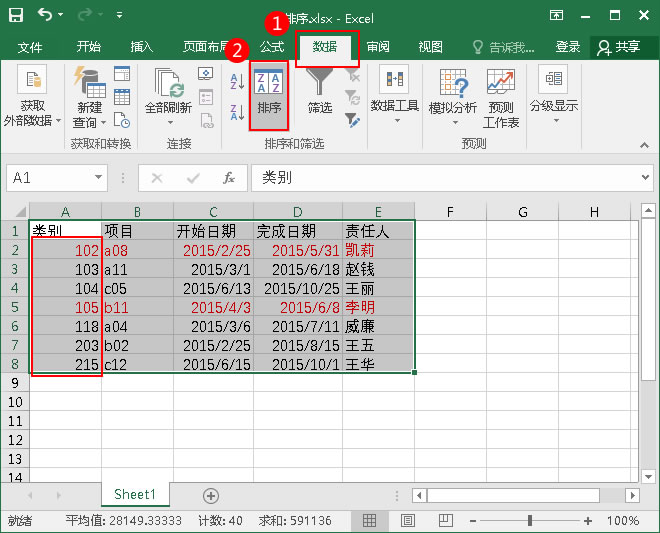
Task: Undo the last action
Action: point(45,15)
